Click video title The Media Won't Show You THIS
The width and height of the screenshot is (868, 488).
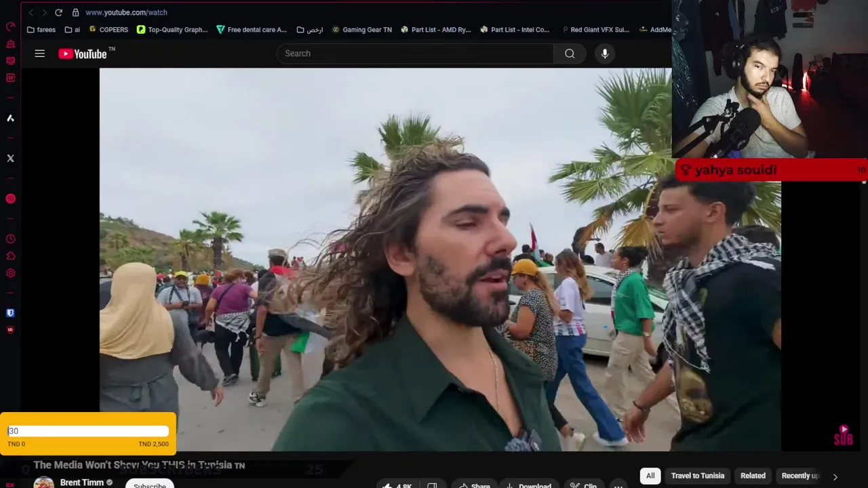(x=139, y=465)
